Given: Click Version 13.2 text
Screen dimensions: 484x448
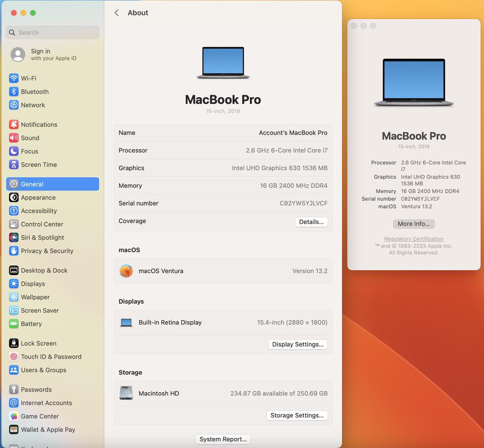Looking at the screenshot, I should click(310, 271).
